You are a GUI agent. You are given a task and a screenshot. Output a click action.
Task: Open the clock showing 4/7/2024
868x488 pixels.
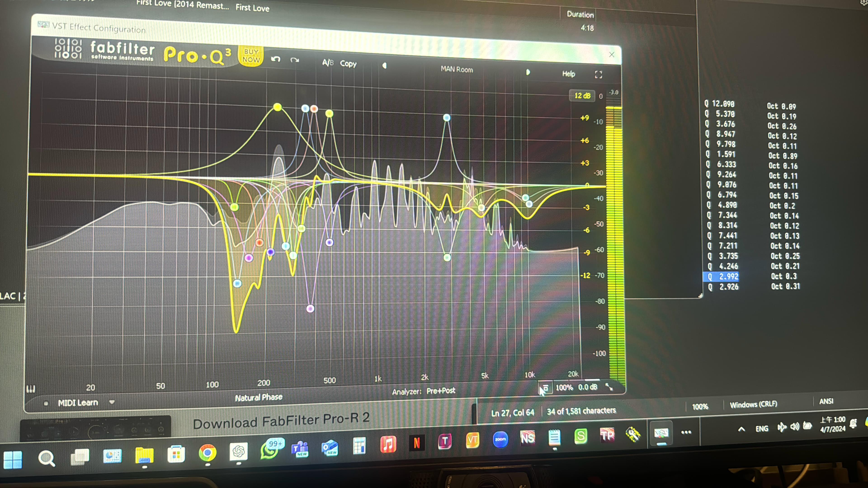point(833,424)
